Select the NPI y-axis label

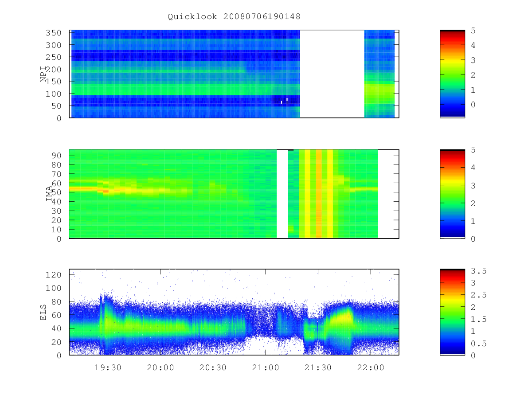pos(44,74)
